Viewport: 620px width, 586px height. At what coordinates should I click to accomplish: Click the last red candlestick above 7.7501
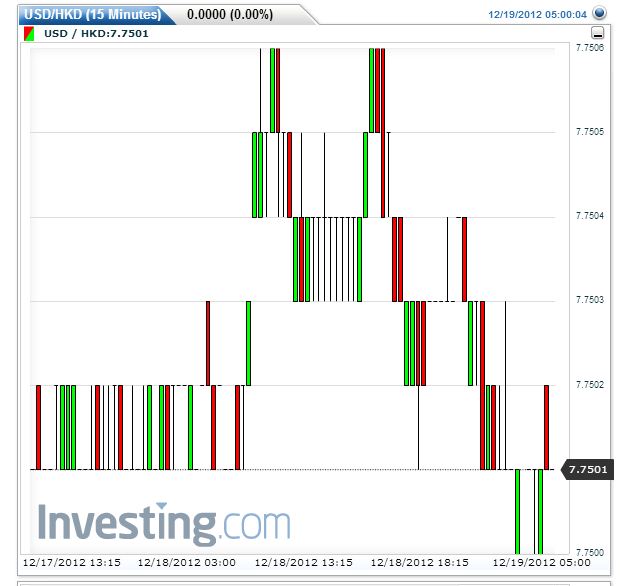click(x=546, y=427)
